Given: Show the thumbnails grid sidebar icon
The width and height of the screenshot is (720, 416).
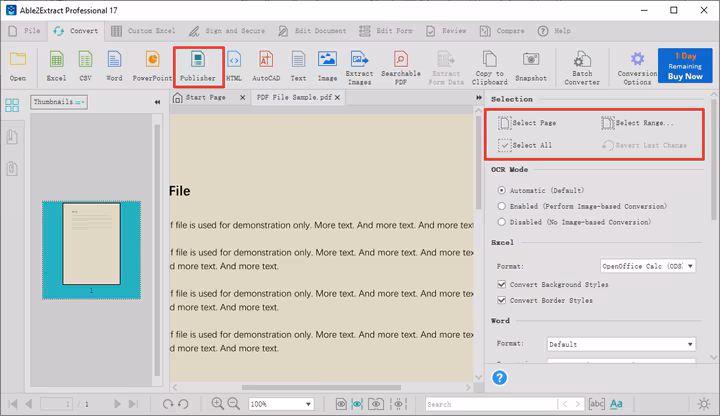Looking at the screenshot, I should (x=12, y=105).
